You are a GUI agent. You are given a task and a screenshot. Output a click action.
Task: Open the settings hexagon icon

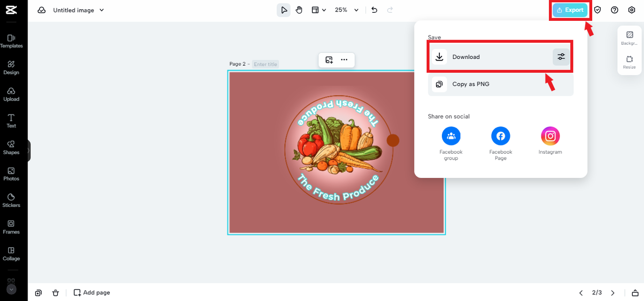[x=632, y=10]
